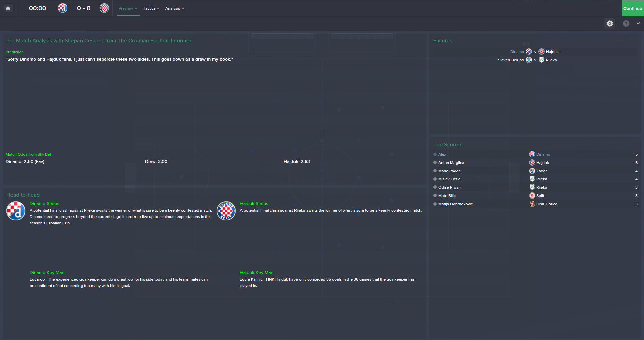
Task: Open the Dinamo club badge in scoreboard
Action: (x=63, y=8)
